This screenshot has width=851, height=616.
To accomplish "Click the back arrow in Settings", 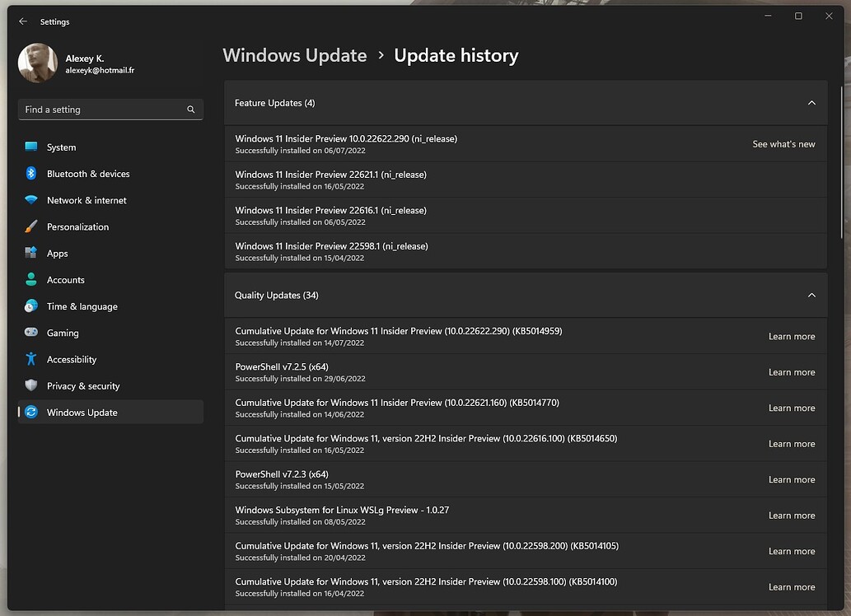I will [22, 21].
